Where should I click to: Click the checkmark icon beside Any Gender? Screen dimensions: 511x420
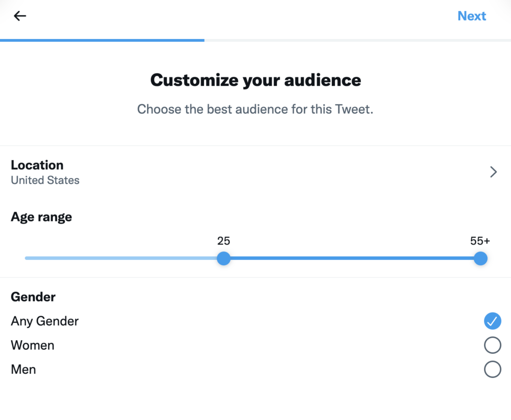[493, 321]
